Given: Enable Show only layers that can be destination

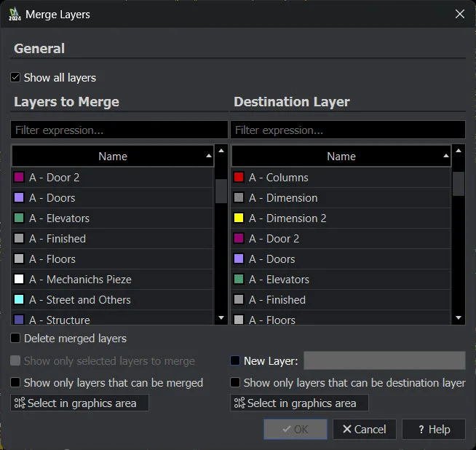Looking at the screenshot, I should click(235, 382).
